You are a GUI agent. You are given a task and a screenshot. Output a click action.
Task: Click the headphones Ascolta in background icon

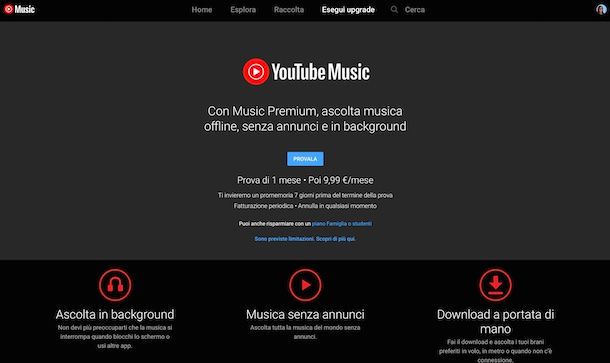[115, 285]
